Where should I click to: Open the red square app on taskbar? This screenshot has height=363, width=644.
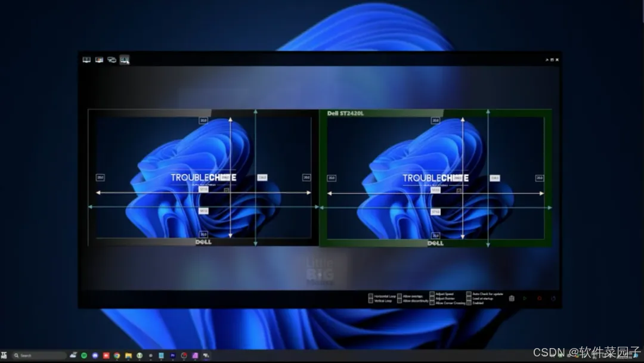click(106, 356)
